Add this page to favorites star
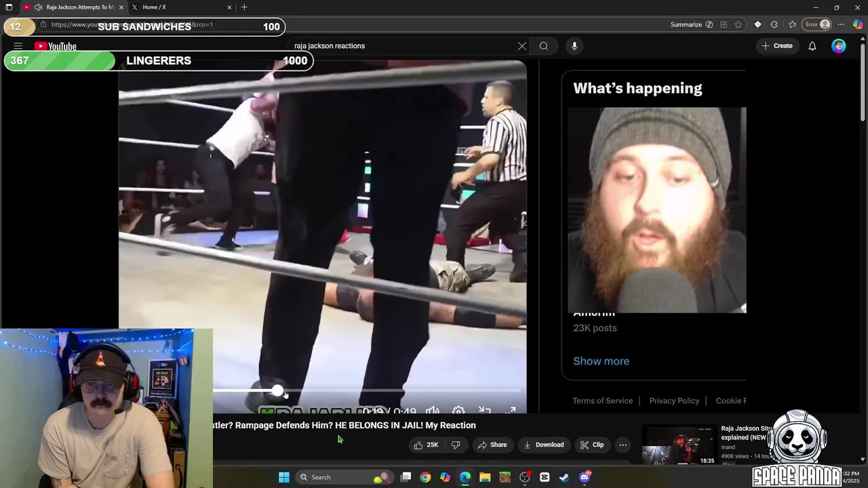The image size is (868, 488). [x=738, y=24]
